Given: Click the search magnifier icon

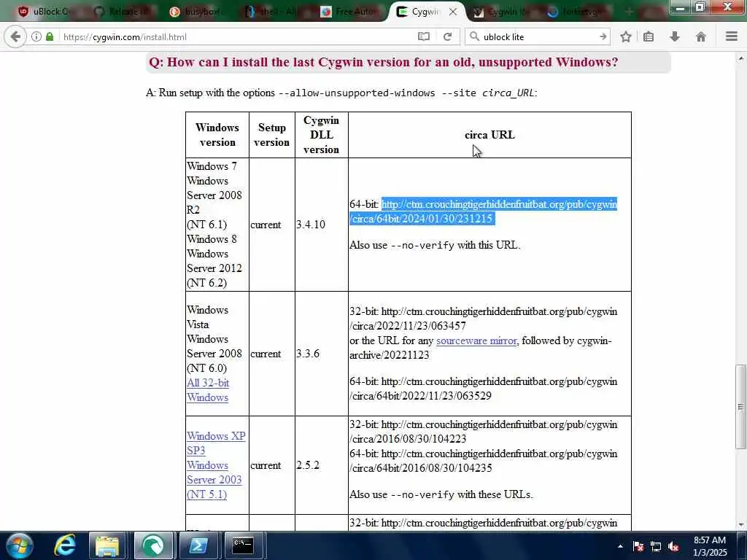Looking at the screenshot, I should pos(474,36).
